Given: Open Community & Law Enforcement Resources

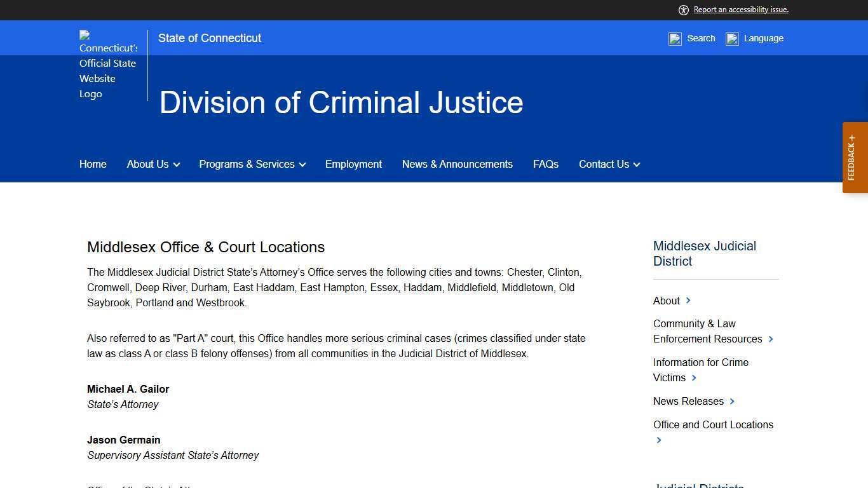Looking at the screenshot, I should [x=707, y=331].
